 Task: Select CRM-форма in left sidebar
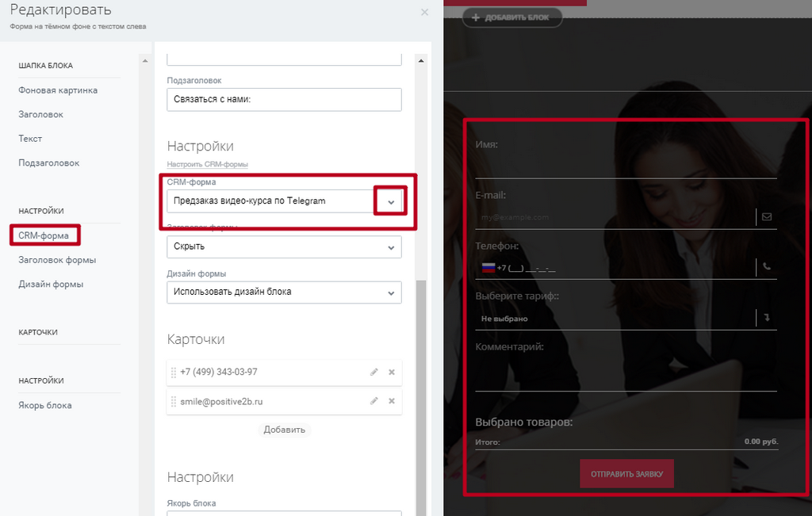pos(44,235)
